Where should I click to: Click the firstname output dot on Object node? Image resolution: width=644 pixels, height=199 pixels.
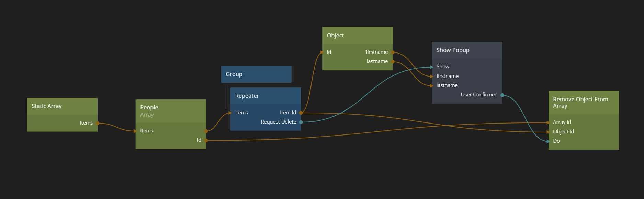393,52
